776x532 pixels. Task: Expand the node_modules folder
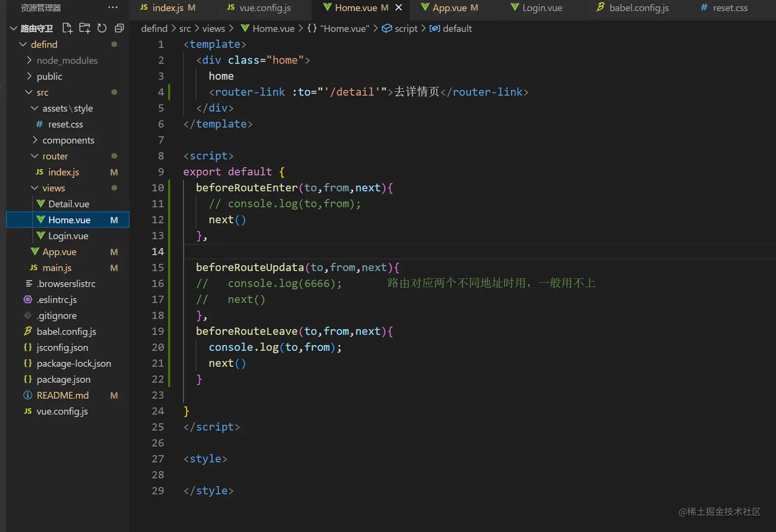point(29,60)
